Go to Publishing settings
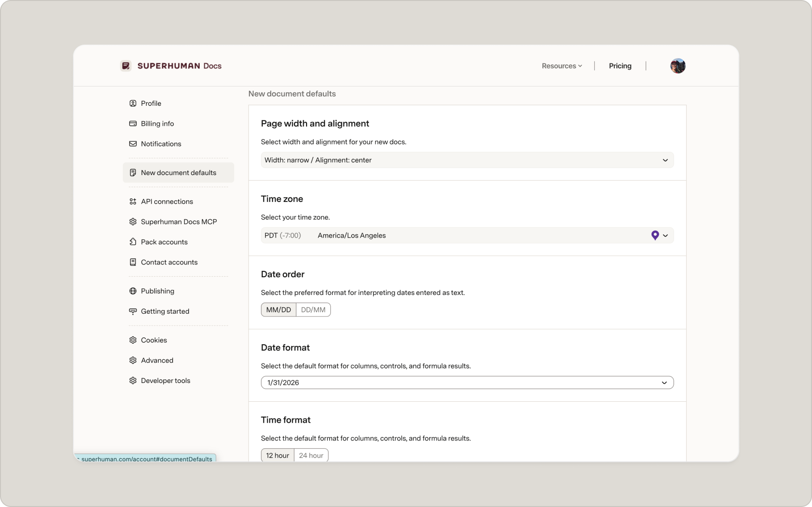Screen dimensions: 812x507 pyautogui.click(x=157, y=291)
